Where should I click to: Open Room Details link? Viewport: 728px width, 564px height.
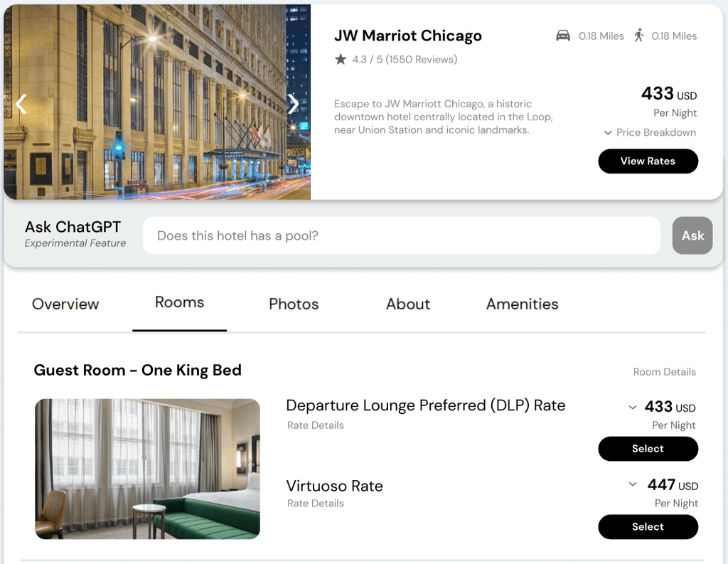point(665,372)
